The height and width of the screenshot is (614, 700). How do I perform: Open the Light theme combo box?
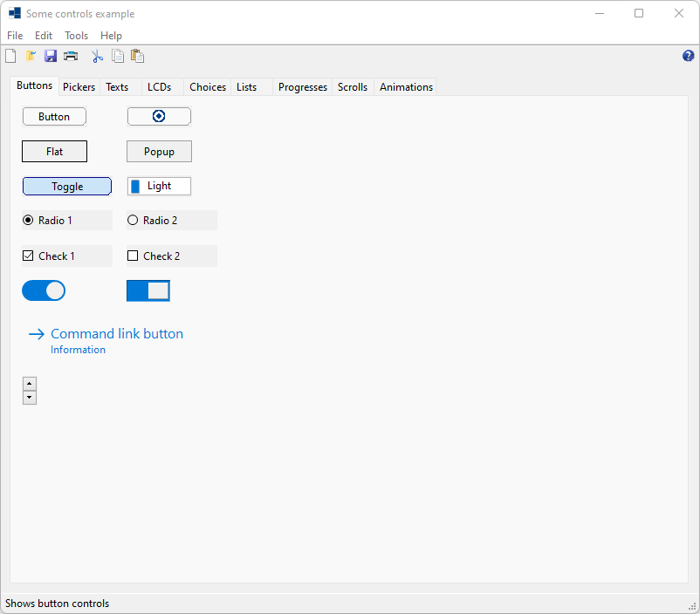159,186
